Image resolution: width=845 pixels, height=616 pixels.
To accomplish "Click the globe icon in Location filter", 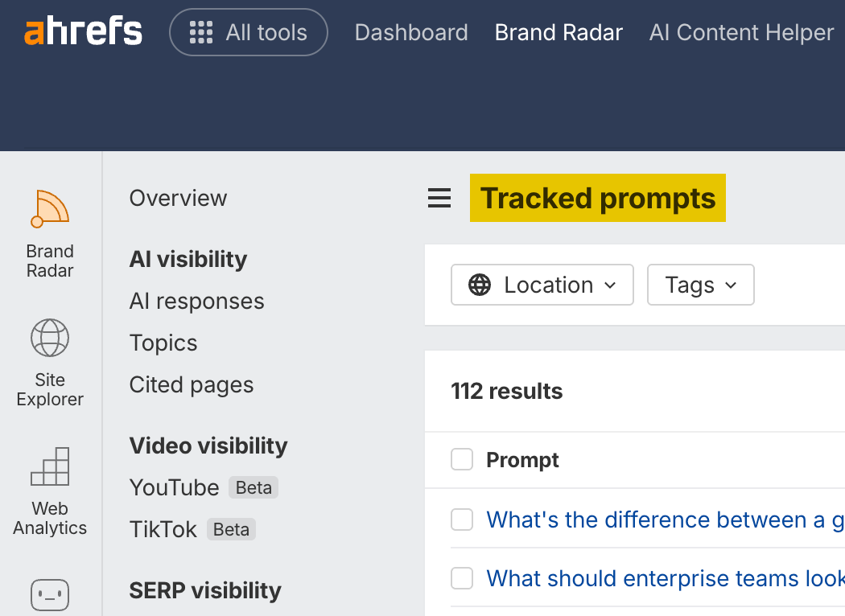I will tap(479, 285).
